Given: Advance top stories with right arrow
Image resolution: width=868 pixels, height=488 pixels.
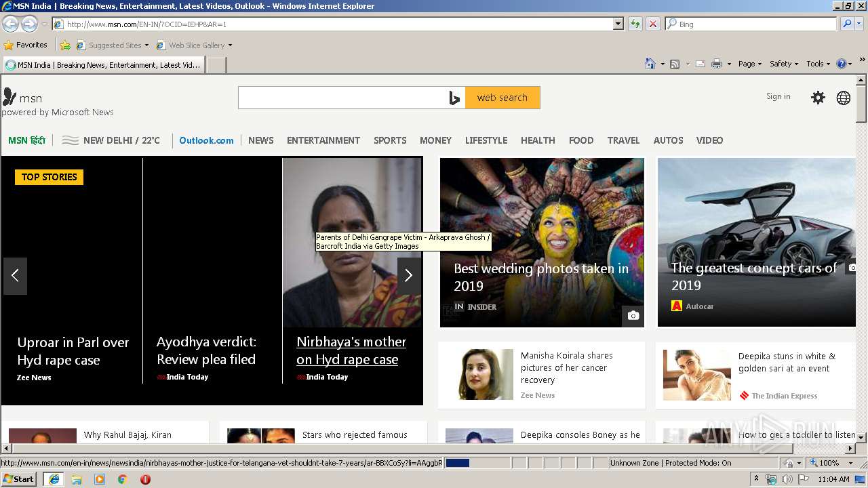Looking at the screenshot, I should pos(409,276).
